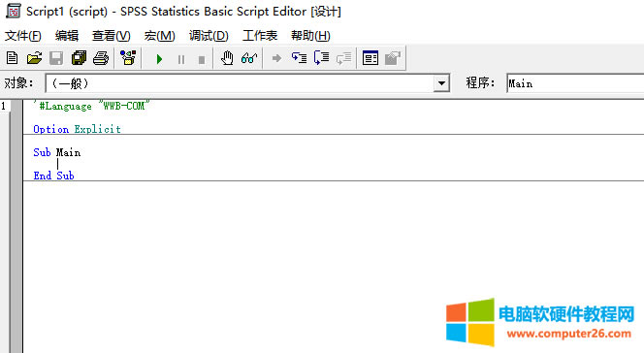The height and width of the screenshot is (353, 644).
Task: Pause script execution
Action: tap(180, 60)
